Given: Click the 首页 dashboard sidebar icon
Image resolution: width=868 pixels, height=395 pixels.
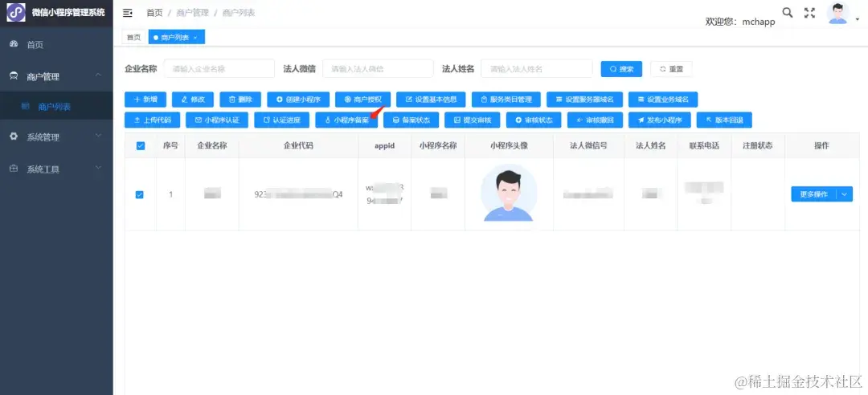Looking at the screenshot, I should (x=14, y=44).
